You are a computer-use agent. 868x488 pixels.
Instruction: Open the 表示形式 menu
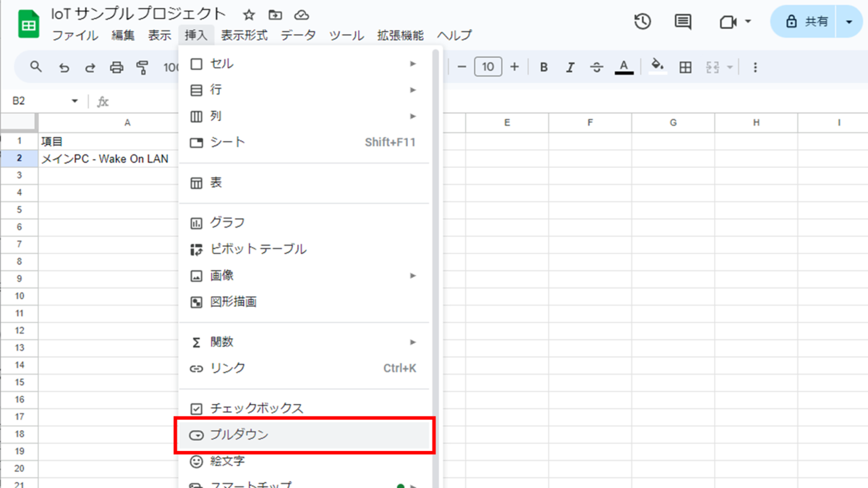(244, 35)
